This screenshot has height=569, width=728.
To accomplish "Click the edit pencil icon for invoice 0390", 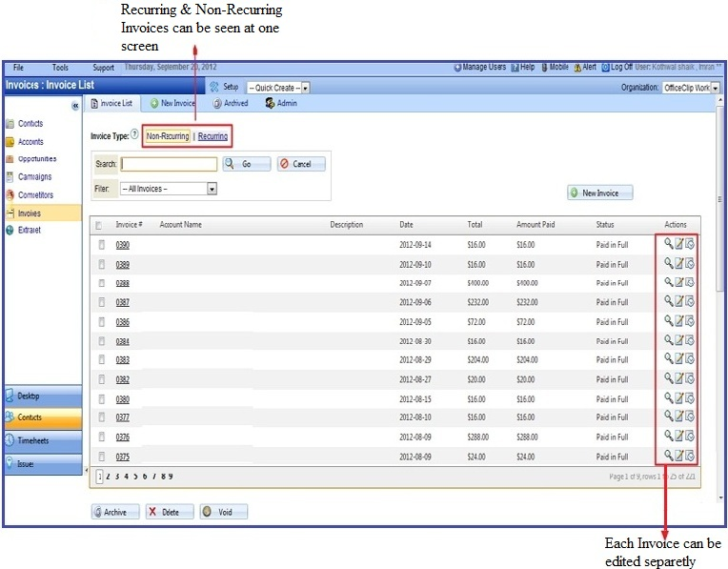I will pos(678,243).
